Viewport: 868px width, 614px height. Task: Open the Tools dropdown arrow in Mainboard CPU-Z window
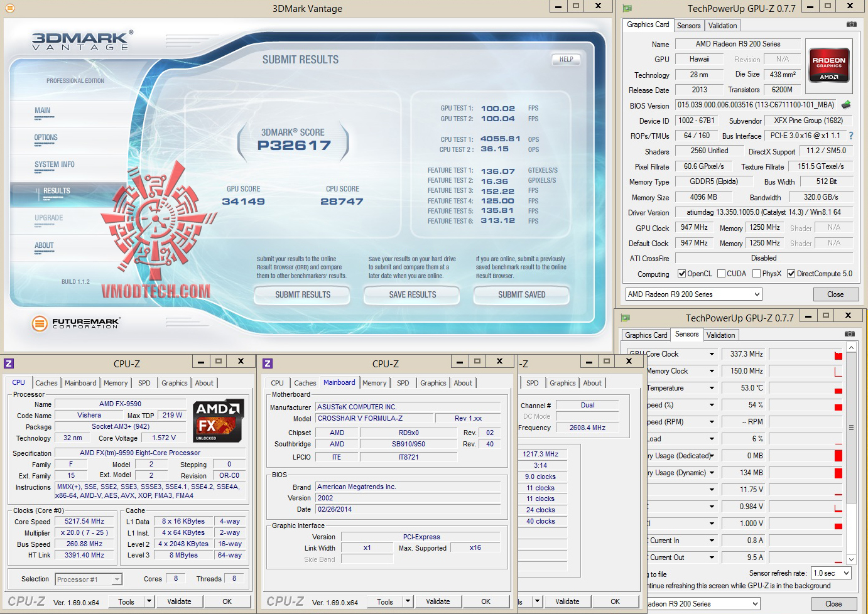[x=408, y=601]
